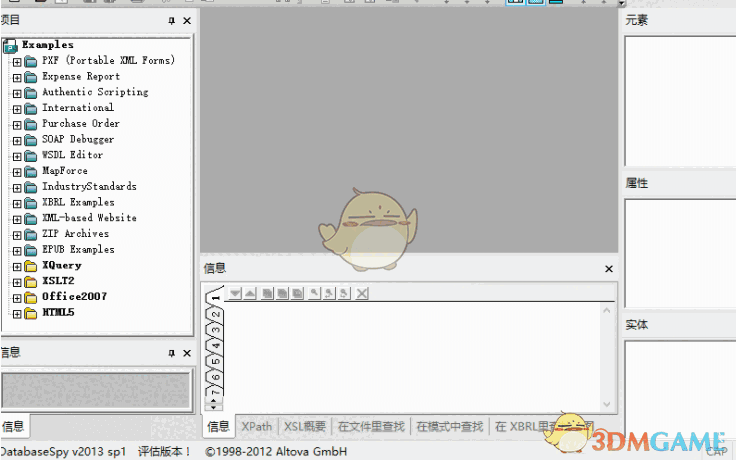Click the numbered tabs scroll-up arrow

pyautogui.click(x=214, y=400)
